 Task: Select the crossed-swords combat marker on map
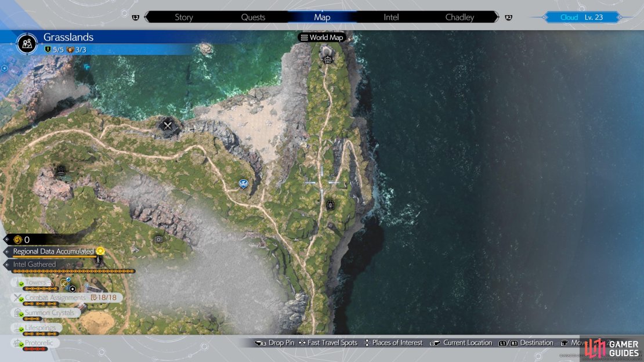click(168, 126)
